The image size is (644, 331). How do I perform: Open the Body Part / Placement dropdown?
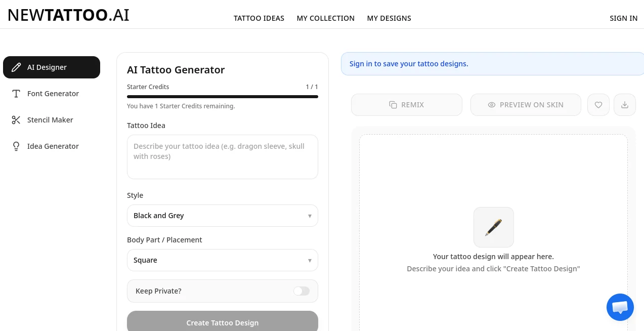pyautogui.click(x=223, y=260)
